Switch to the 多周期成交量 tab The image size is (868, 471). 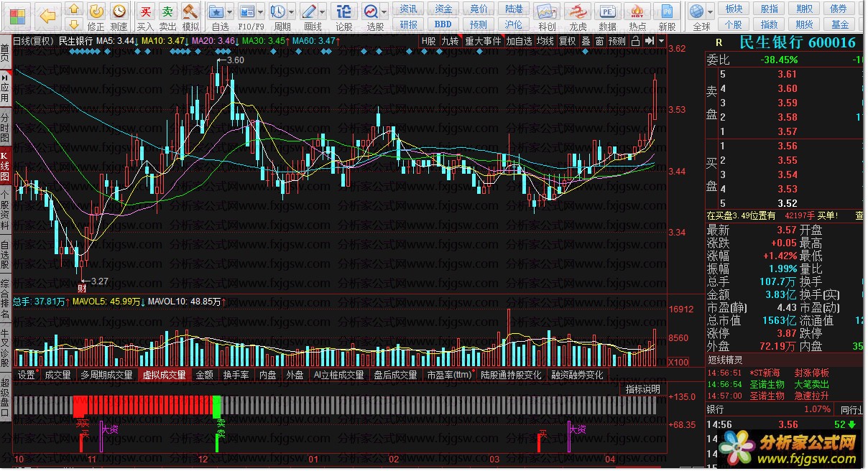106,375
